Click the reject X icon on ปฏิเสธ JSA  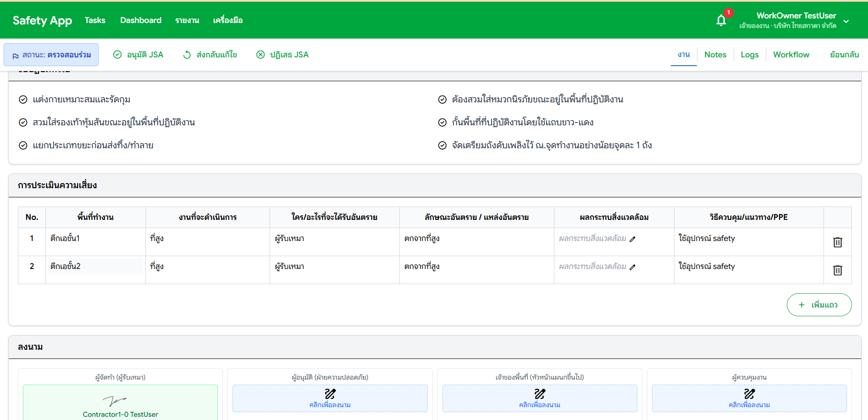(x=260, y=54)
